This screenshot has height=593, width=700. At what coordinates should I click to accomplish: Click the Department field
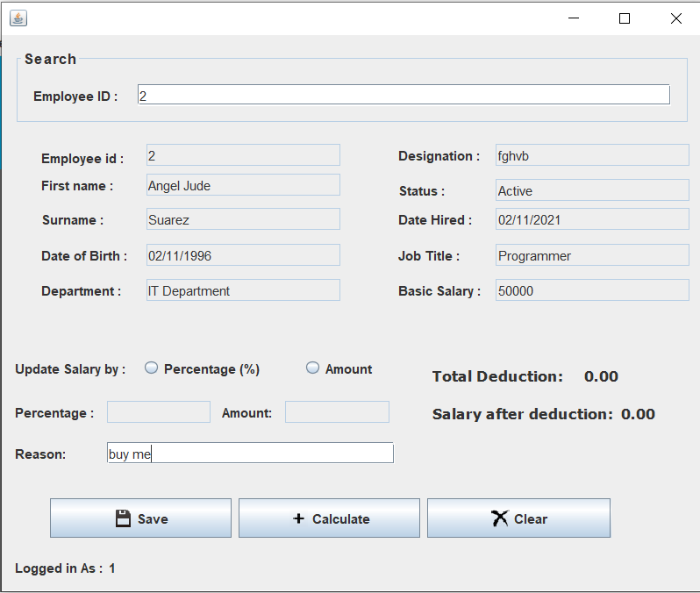[243, 290]
